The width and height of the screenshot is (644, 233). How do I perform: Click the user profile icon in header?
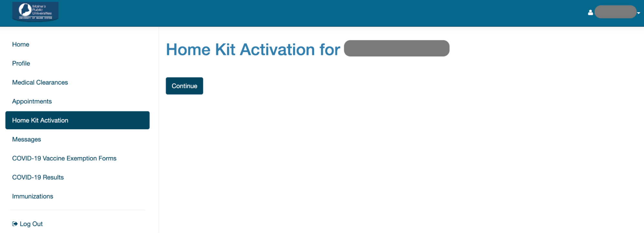pyautogui.click(x=590, y=13)
